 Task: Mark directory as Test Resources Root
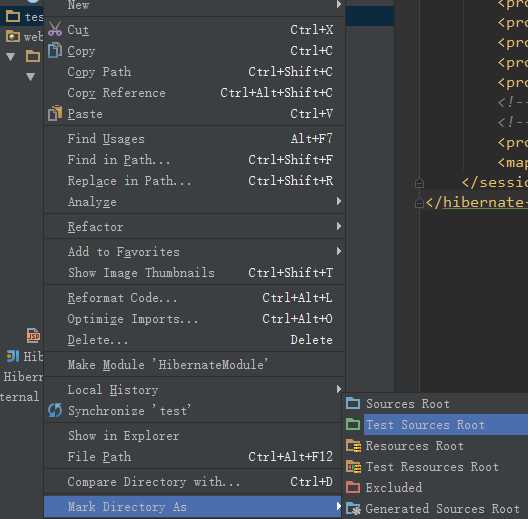436,466
